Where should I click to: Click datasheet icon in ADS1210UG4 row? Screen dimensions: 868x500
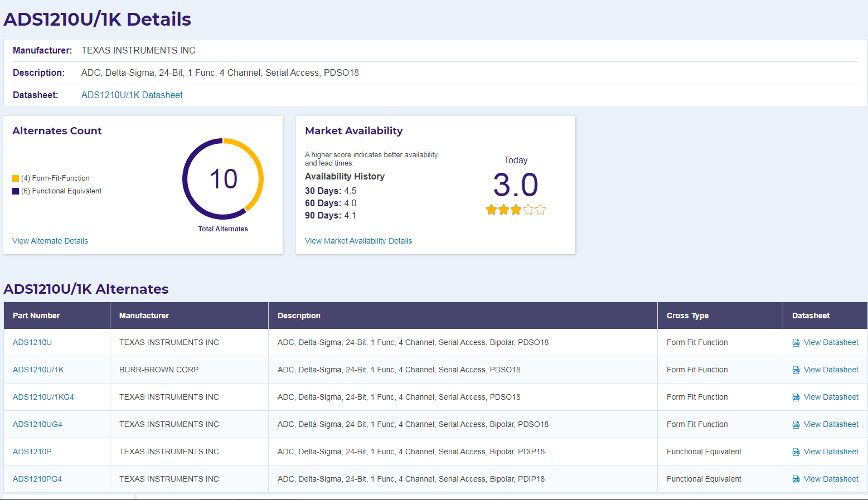click(796, 425)
